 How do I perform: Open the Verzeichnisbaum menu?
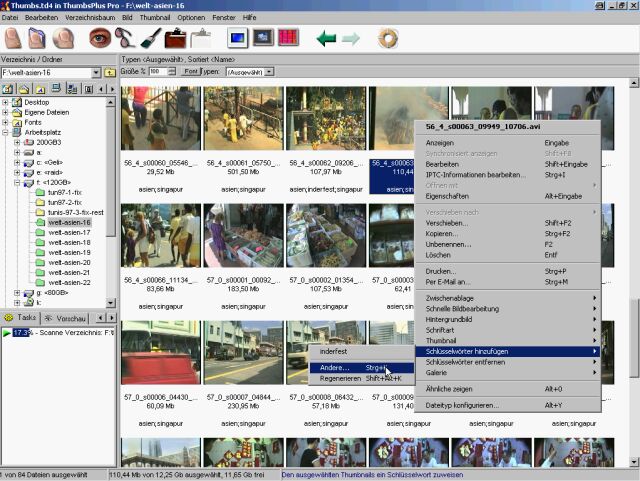pyautogui.click(x=90, y=18)
